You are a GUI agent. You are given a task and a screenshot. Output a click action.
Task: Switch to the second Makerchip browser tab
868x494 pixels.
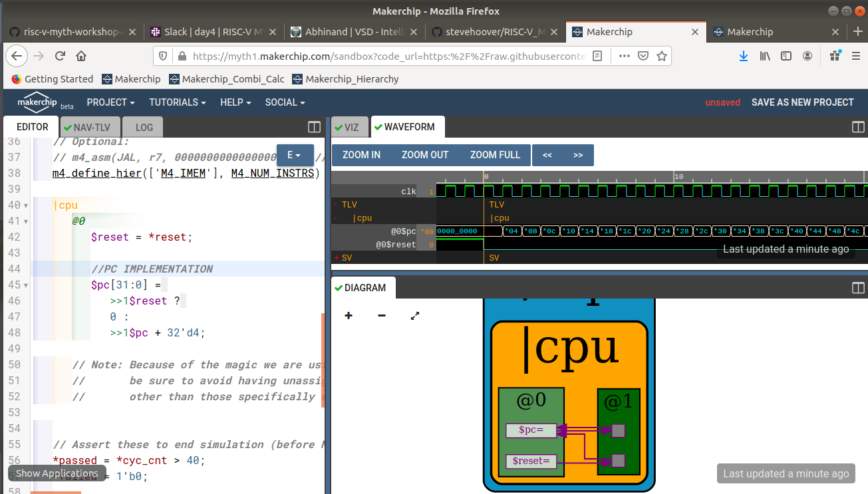[x=776, y=32]
